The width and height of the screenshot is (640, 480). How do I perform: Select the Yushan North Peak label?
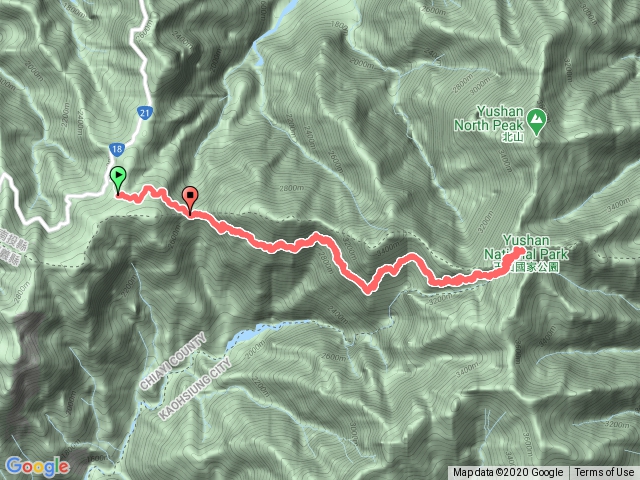(x=489, y=118)
